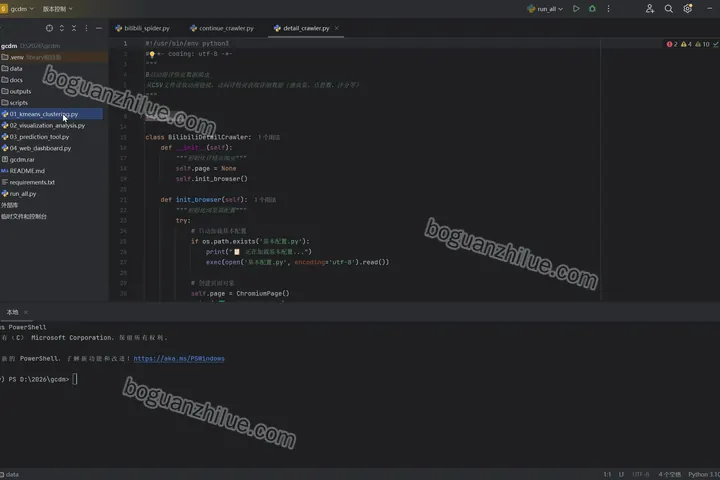720x480 pixels.
Task: Open the outputs folder
Action: click(x=20, y=91)
